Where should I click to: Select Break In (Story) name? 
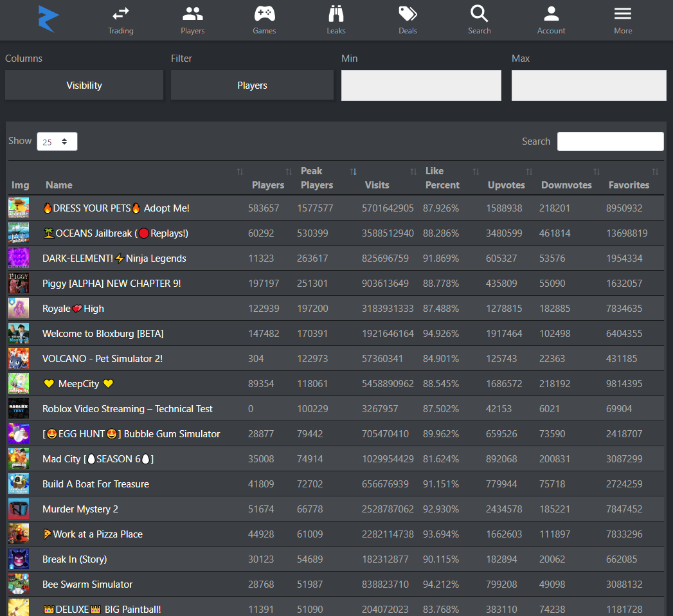[x=75, y=559]
